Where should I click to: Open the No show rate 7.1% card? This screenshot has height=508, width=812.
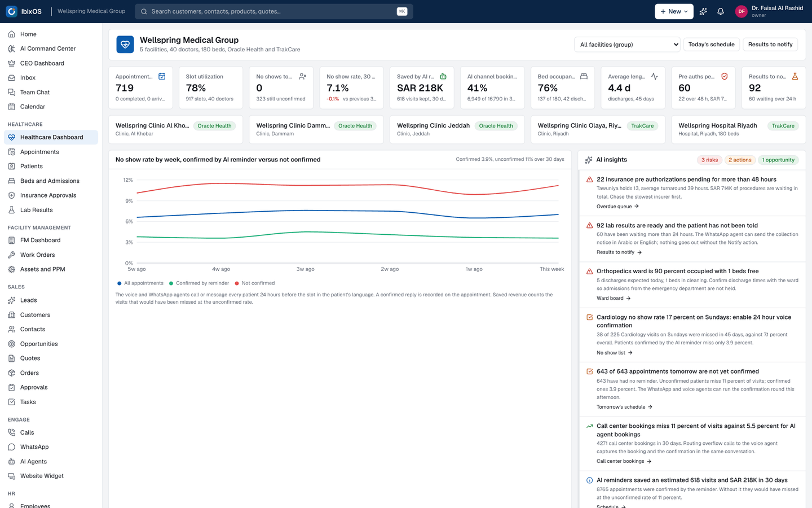[351, 87]
